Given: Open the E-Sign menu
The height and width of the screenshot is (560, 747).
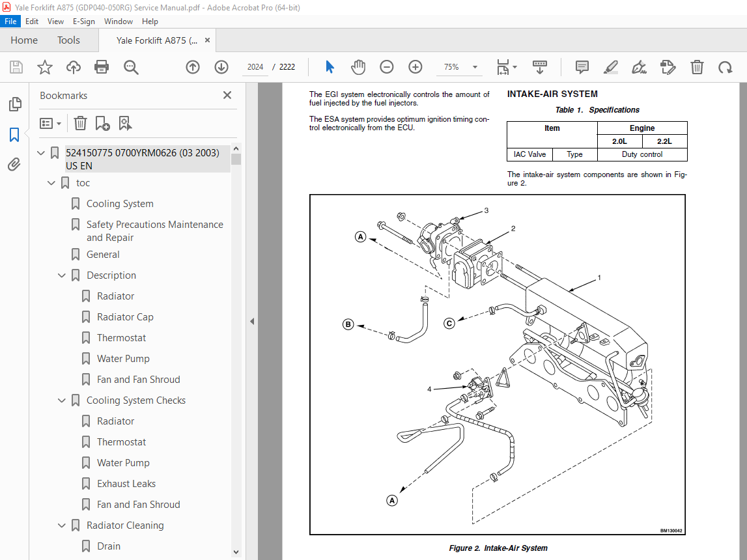Looking at the screenshot, I should 84,21.
